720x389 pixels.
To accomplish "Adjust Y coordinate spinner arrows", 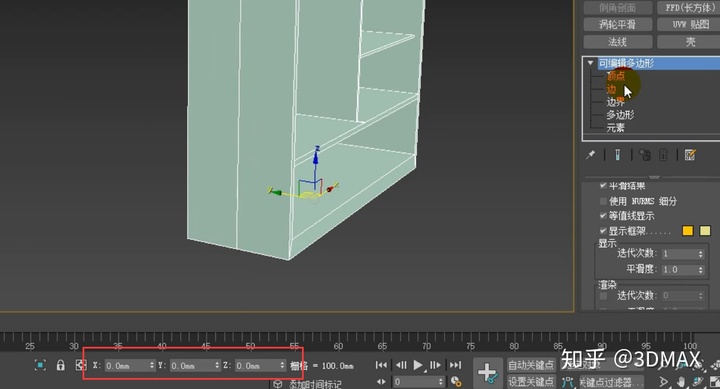I will 217,365.
